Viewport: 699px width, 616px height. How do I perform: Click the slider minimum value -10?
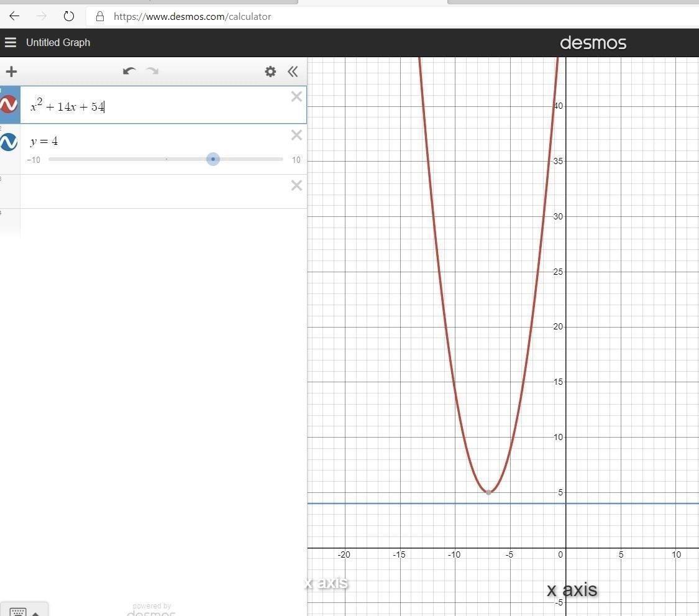coord(34,160)
